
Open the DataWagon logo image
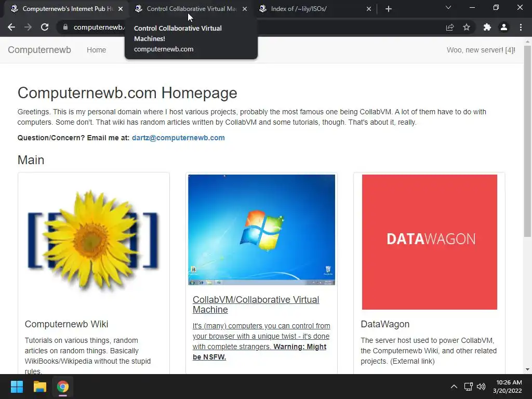click(x=430, y=242)
